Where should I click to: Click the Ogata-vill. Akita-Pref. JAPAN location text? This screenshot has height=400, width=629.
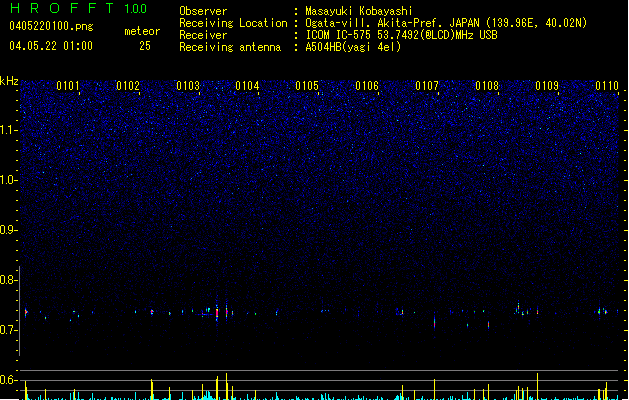click(446, 23)
